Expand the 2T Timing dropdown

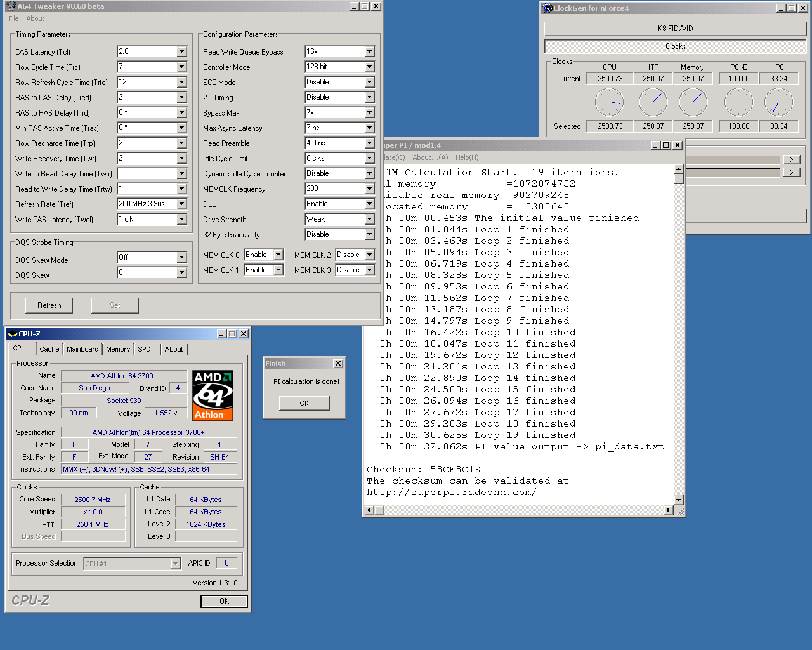coord(369,97)
